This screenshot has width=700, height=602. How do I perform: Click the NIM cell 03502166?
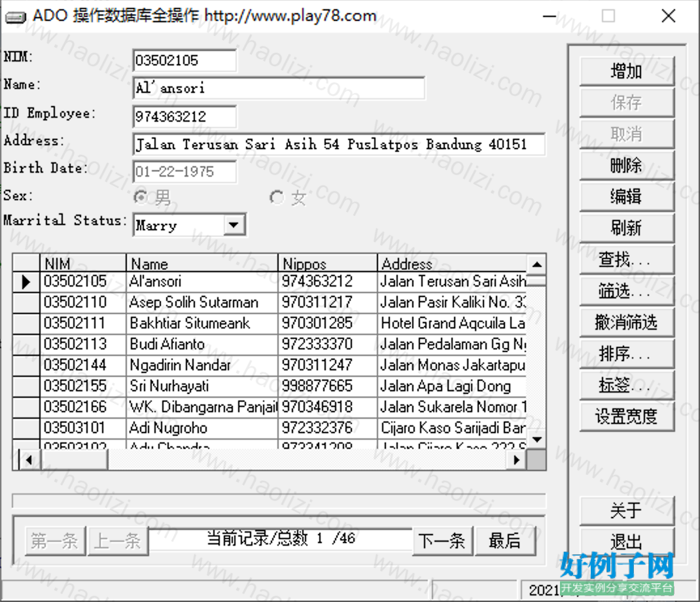click(x=83, y=408)
